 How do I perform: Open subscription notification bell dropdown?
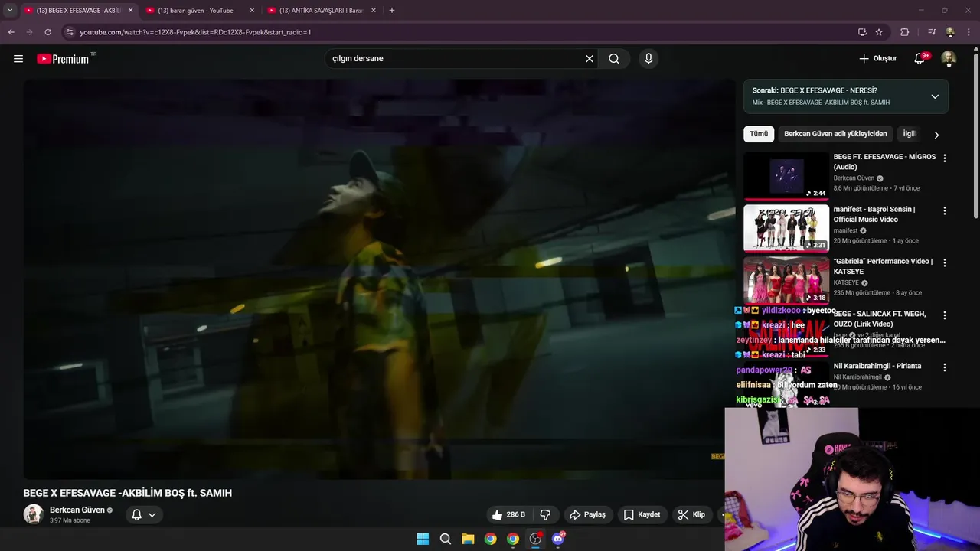pos(143,515)
